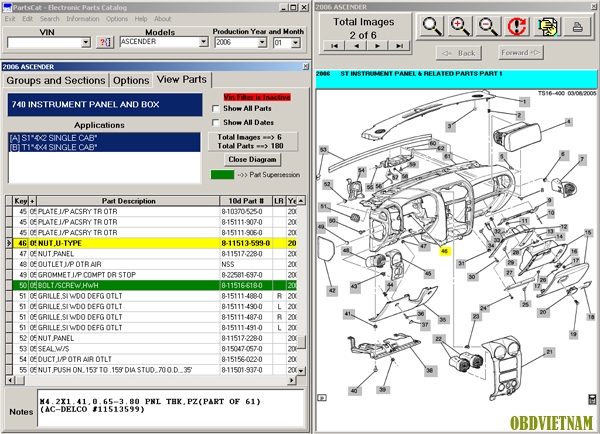
Task: Select the green BOLT/SCREW,HWH row
Action: (155, 285)
